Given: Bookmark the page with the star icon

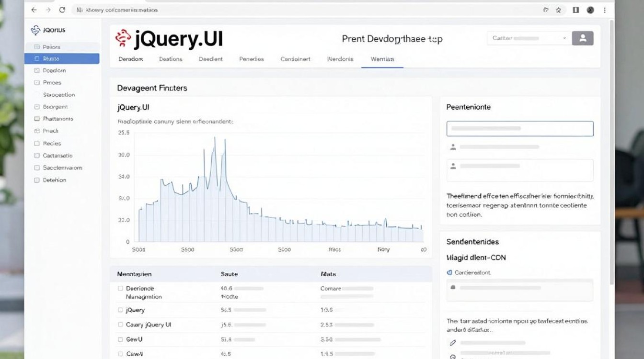Looking at the screenshot, I should [559, 10].
